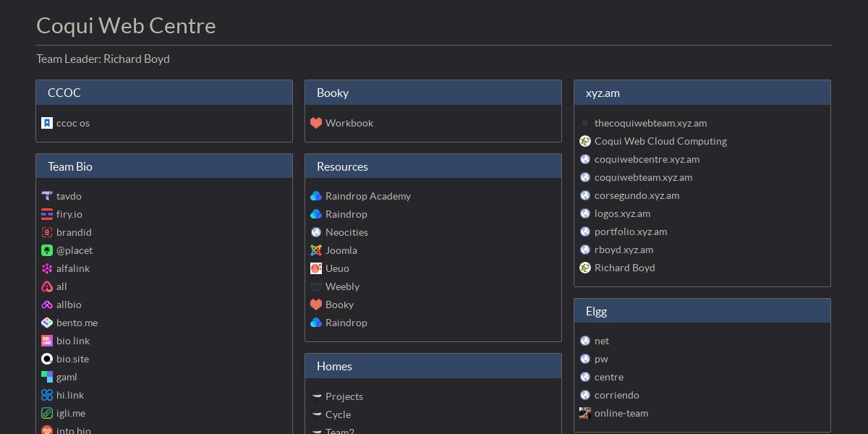Click the Coqui Web Cloud Computing icon
The width and height of the screenshot is (868, 434).
[585, 141]
